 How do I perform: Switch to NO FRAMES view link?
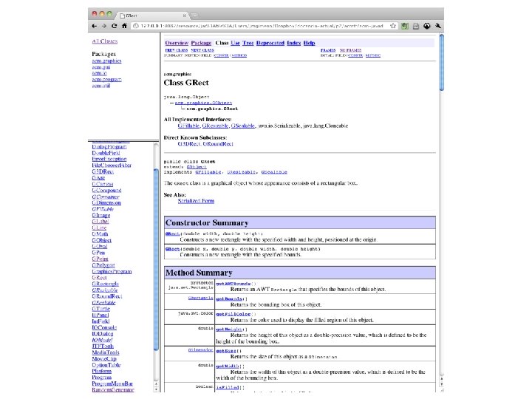pos(350,50)
